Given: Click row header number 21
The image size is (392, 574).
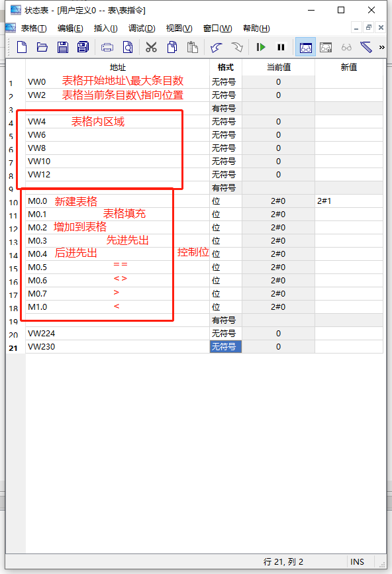Looking at the screenshot, I should point(13,348).
